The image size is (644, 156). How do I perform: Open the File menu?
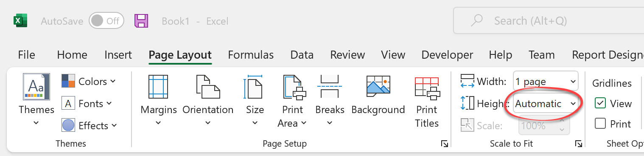[26, 55]
